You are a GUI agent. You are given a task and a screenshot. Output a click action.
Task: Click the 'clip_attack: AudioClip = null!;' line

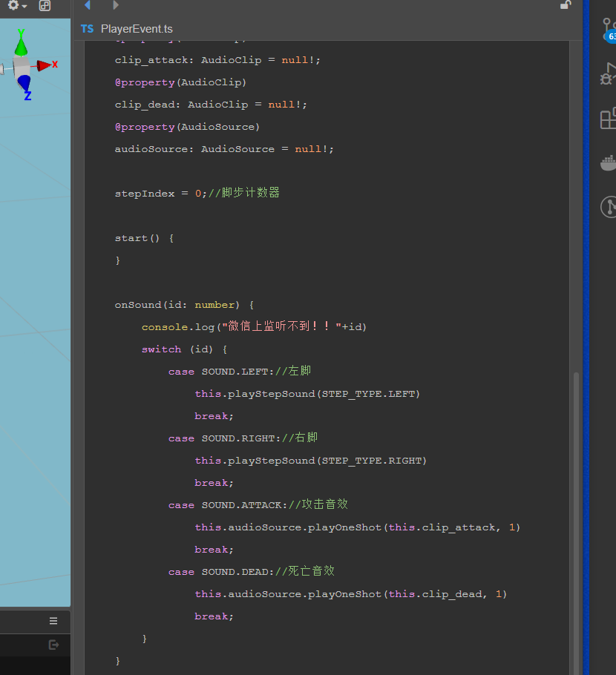coord(217,60)
